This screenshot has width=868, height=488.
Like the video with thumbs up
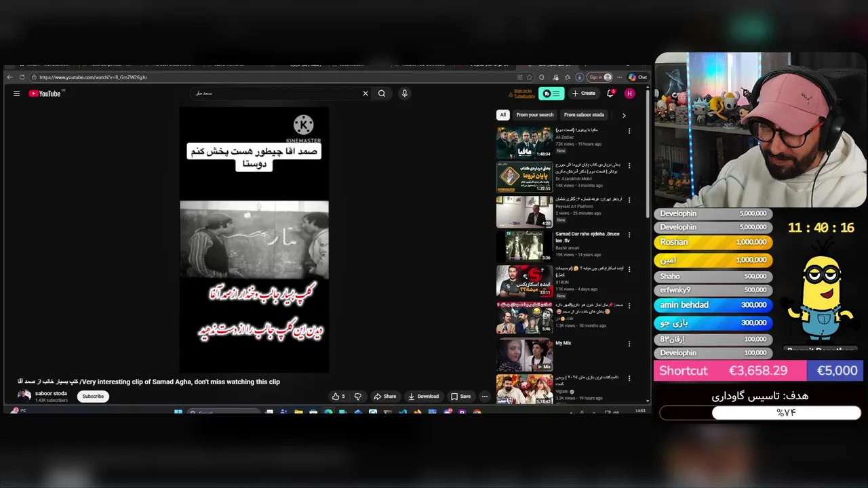[338, 396]
